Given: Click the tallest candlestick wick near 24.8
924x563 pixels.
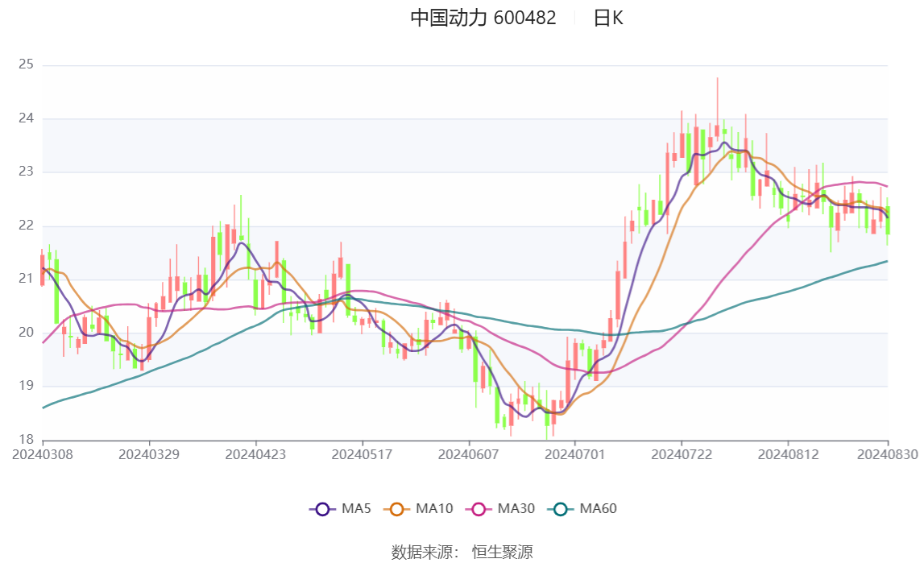Looking at the screenshot, I should tap(717, 109).
